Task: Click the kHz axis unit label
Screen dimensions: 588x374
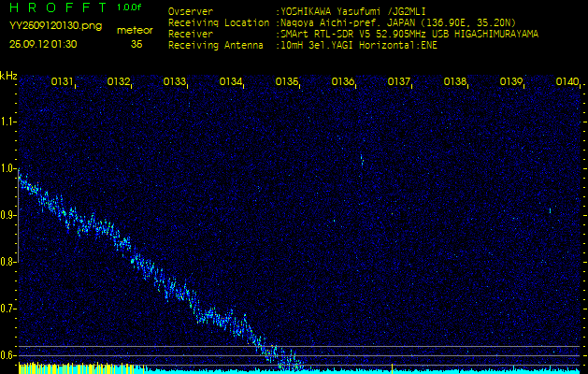Action: 8,76
